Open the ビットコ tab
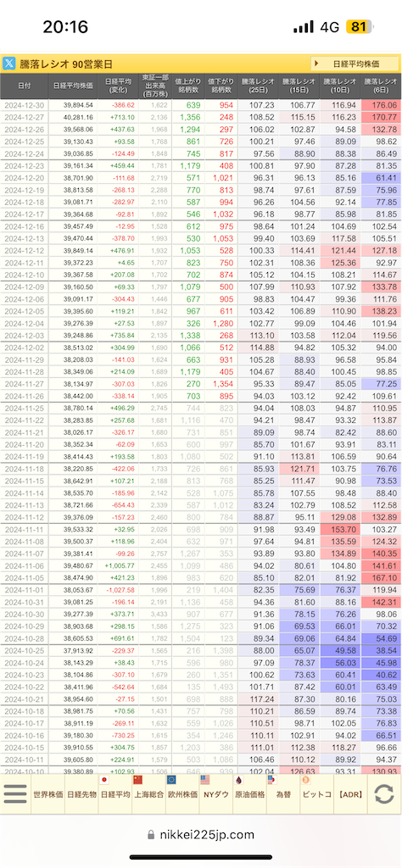Screen dimensions: 402x868 tap(316, 793)
